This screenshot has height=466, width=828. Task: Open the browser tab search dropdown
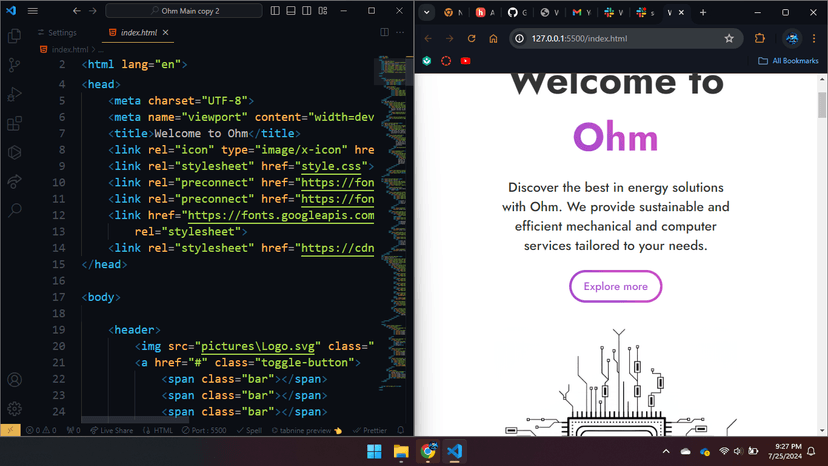point(426,12)
